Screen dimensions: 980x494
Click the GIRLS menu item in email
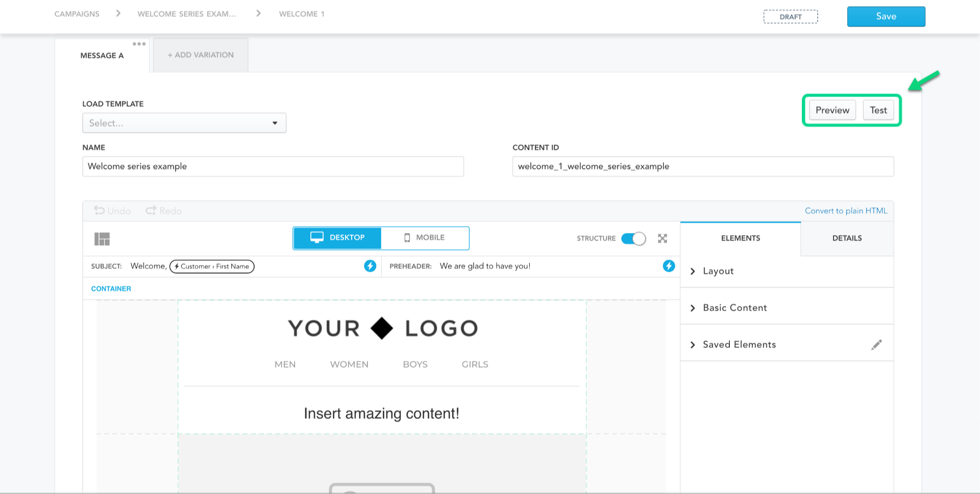point(475,364)
